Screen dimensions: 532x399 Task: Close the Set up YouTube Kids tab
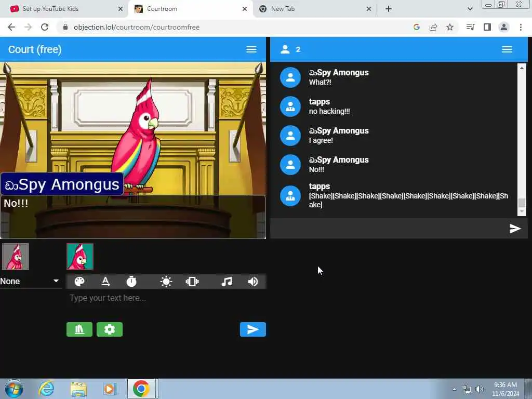(x=121, y=9)
